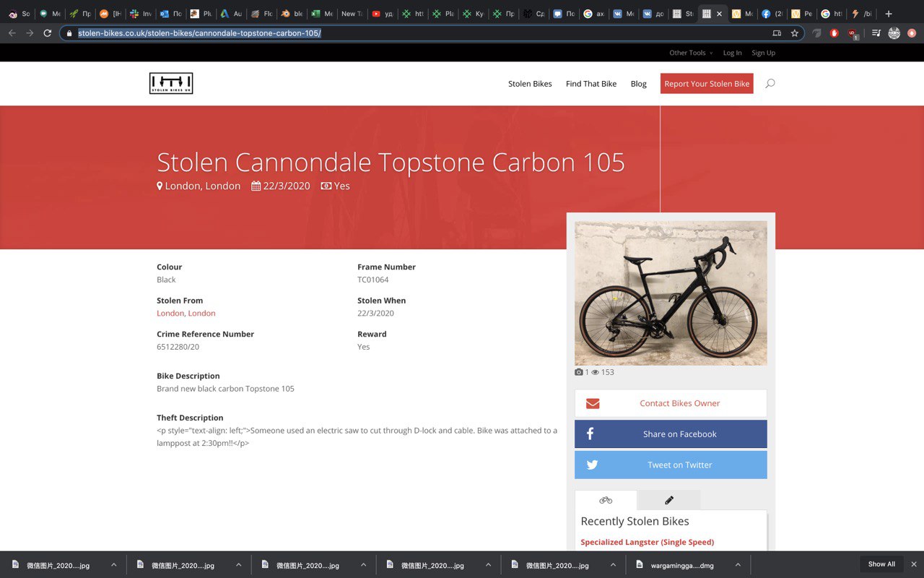Expand the fifth jpg download's chevron menu

click(613, 565)
